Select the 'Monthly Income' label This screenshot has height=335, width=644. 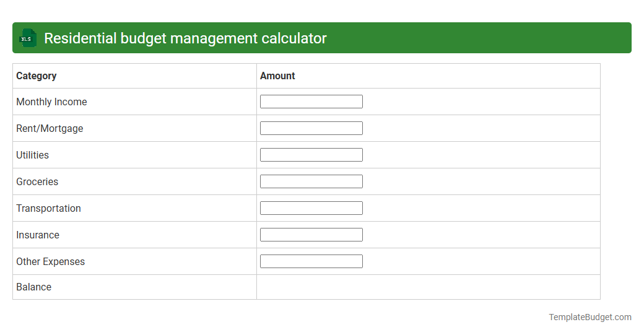click(51, 102)
